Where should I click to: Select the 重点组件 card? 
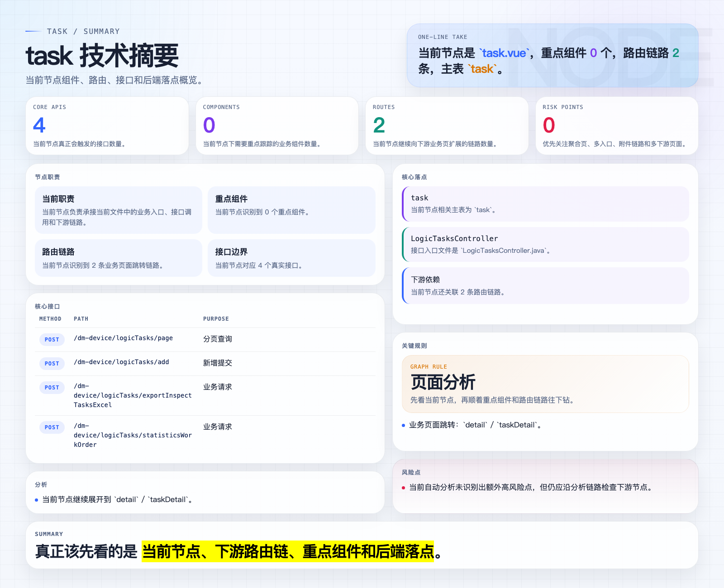pyautogui.click(x=291, y=210)
